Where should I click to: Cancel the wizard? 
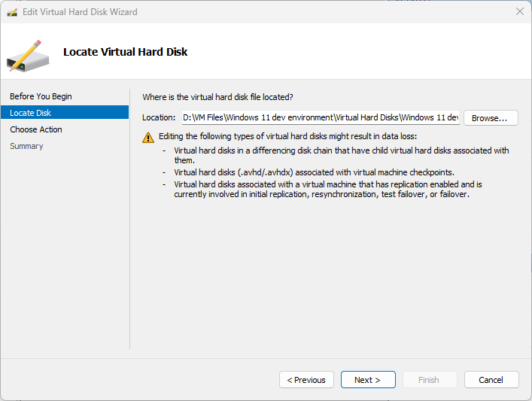point(491,380)
